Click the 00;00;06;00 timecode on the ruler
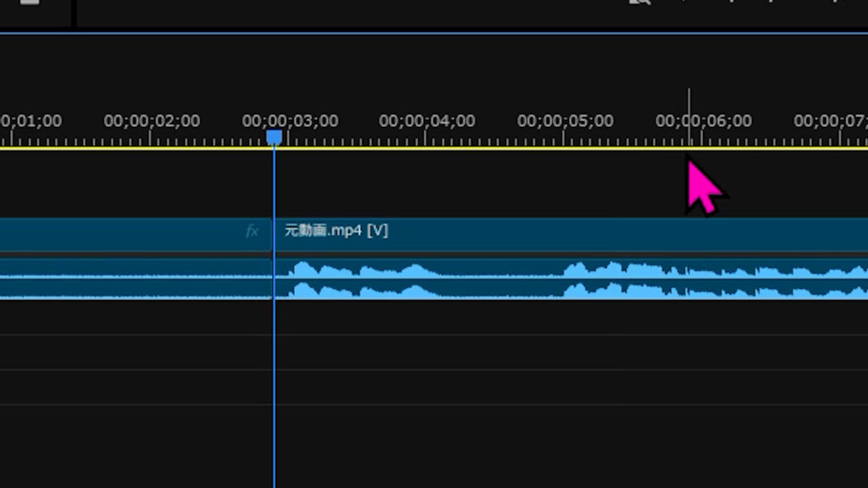Viewport: 868px width, 488px height. 703,121
